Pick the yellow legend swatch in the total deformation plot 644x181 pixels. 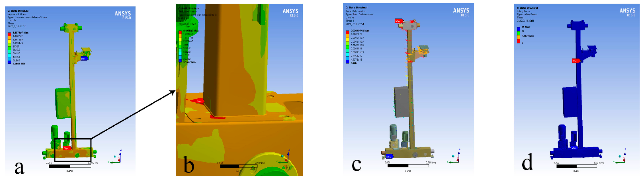(x=347, y=40)
